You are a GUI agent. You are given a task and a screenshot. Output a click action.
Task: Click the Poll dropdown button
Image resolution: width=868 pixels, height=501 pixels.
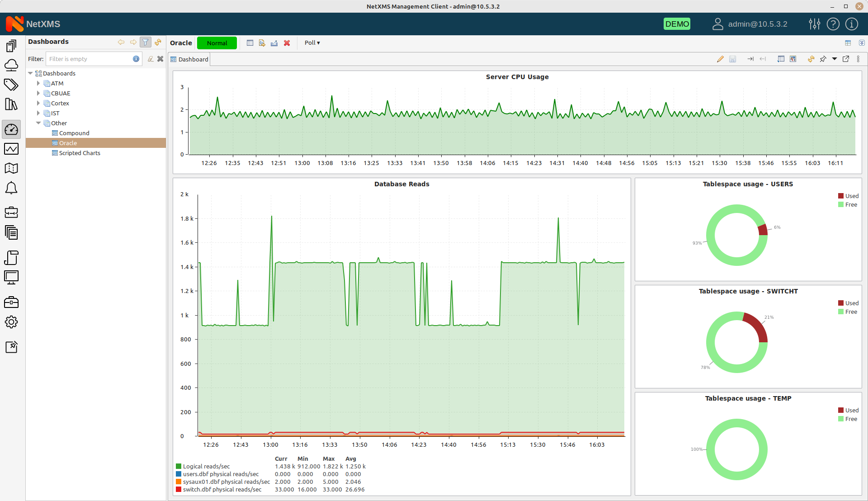point(311,43)
